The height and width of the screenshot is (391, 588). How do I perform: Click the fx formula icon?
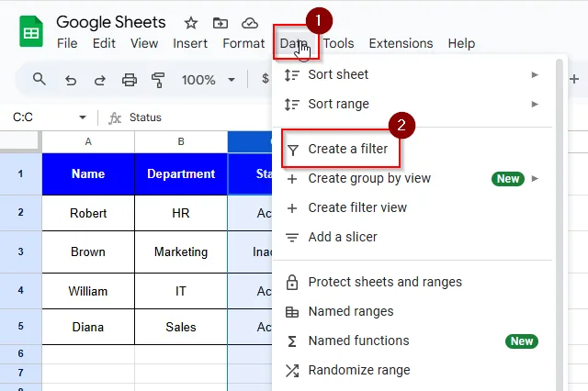click(x=115, y=118)
